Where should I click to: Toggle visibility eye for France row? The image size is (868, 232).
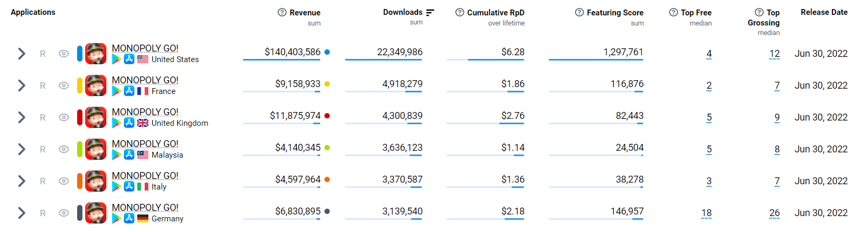tap(64, 85)
